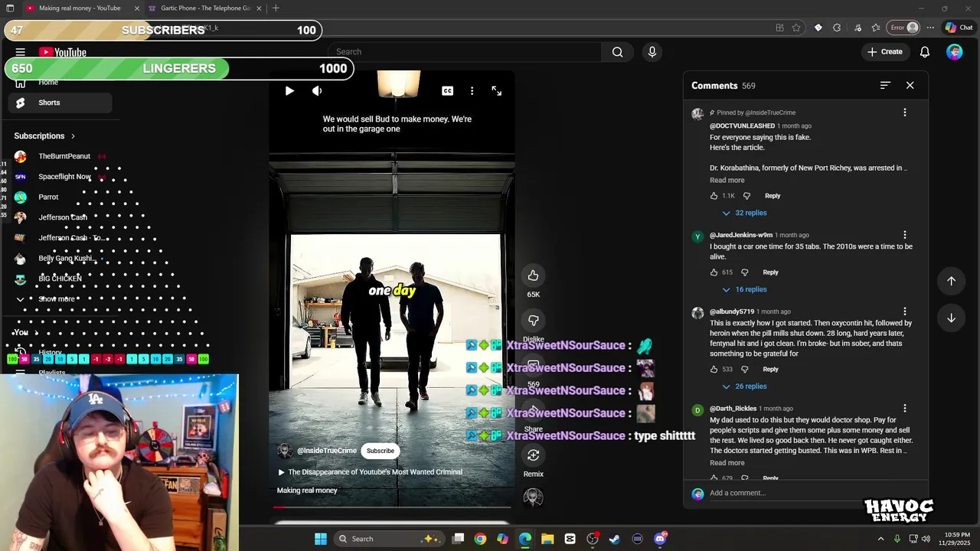Toggle closed captions on the Short
Viewport: 980px width, 551px height.
[x=447, y=91]
